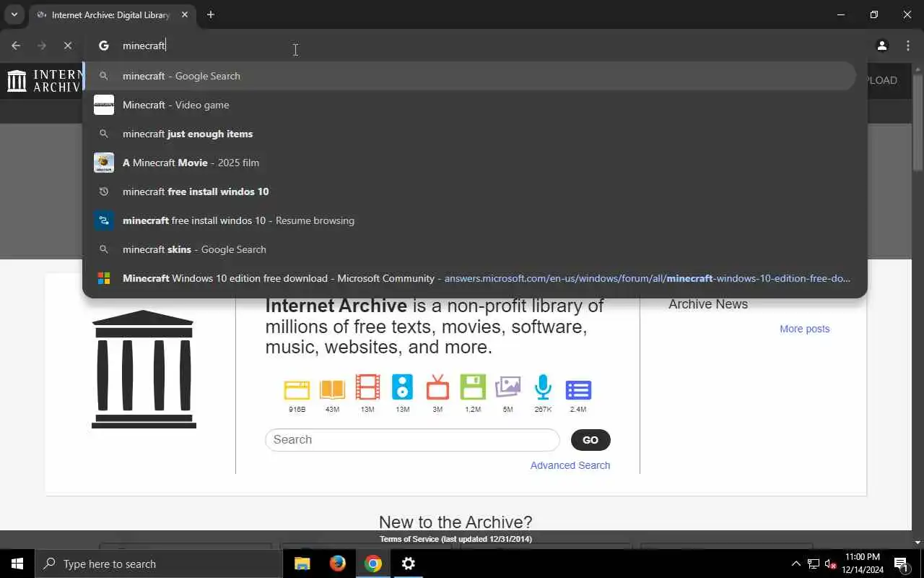Open the microphone concerts icon (267K)
Image resolution: width=924 pixels, height=578 pixels.
tap(543, 388)
